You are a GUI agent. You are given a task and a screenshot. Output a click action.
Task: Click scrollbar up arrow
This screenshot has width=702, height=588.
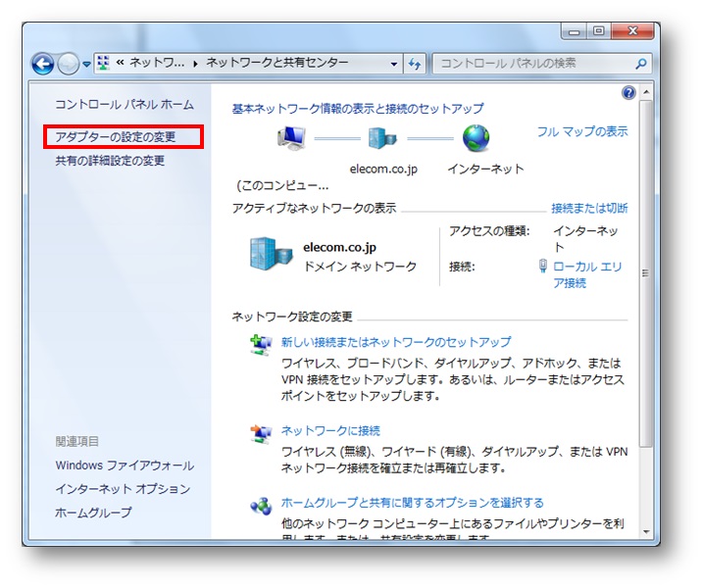pos(646,92)
